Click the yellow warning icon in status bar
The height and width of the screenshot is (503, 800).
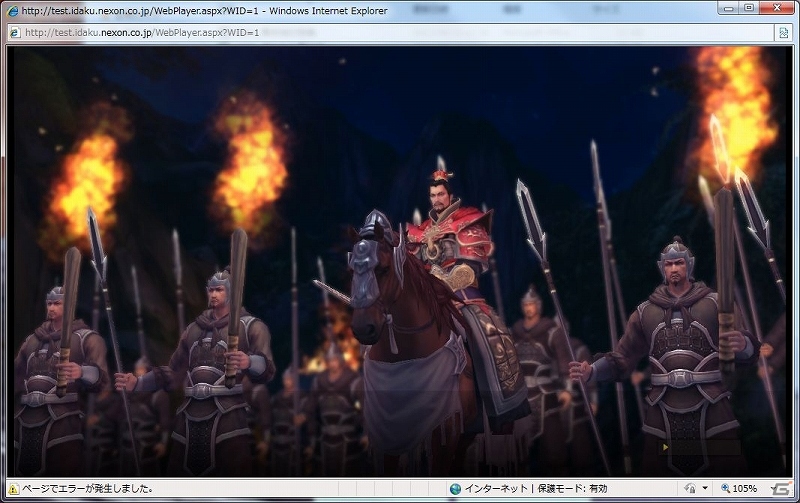(14, 489)
